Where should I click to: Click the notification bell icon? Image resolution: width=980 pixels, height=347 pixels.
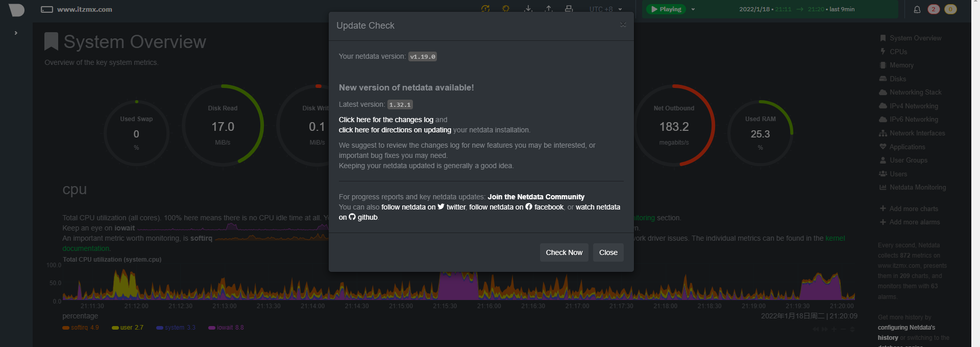tap(917, 9)
